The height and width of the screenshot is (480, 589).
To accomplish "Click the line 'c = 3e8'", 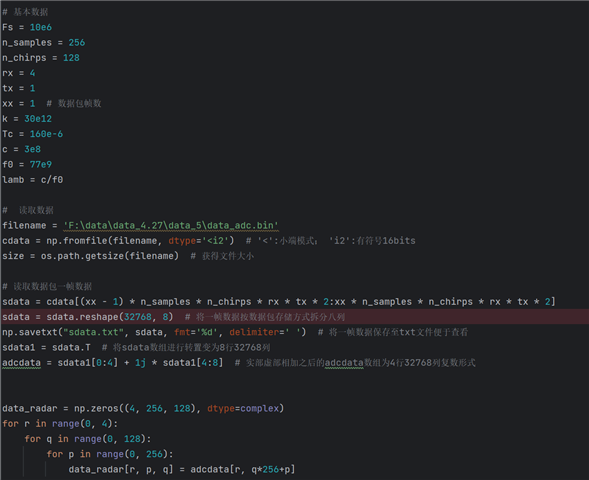I will (x=21, y=149).
